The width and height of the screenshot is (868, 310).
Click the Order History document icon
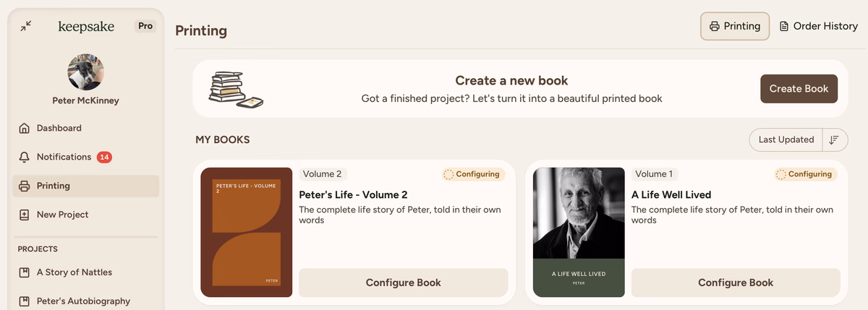pos(784,26)
